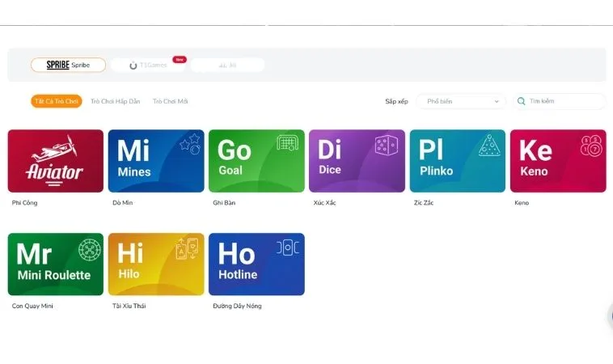Select the Hilo game tile
613x364 pixels.
[155, 265]
